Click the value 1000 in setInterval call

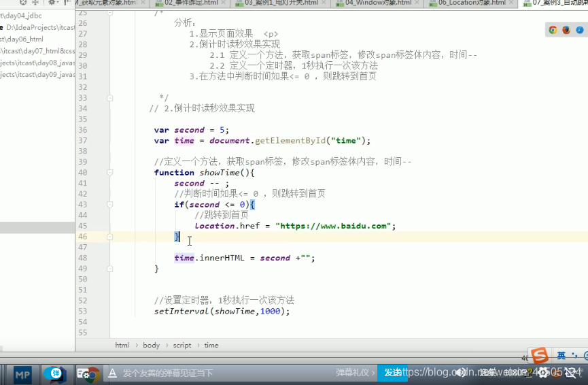tap(270, 312)
